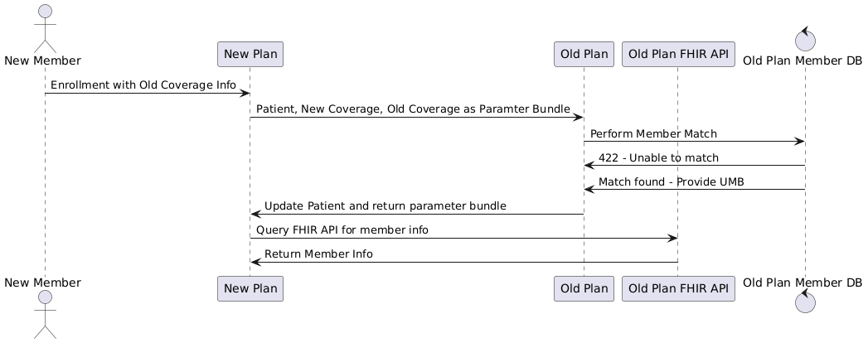868x343 pixels.
Task: Click the '422 - Unable to match' message
Action: pyautogui.click(x=658, y=157)
